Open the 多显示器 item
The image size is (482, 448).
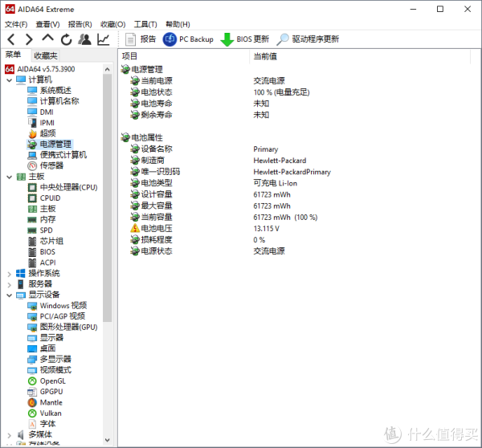[50, 359]
